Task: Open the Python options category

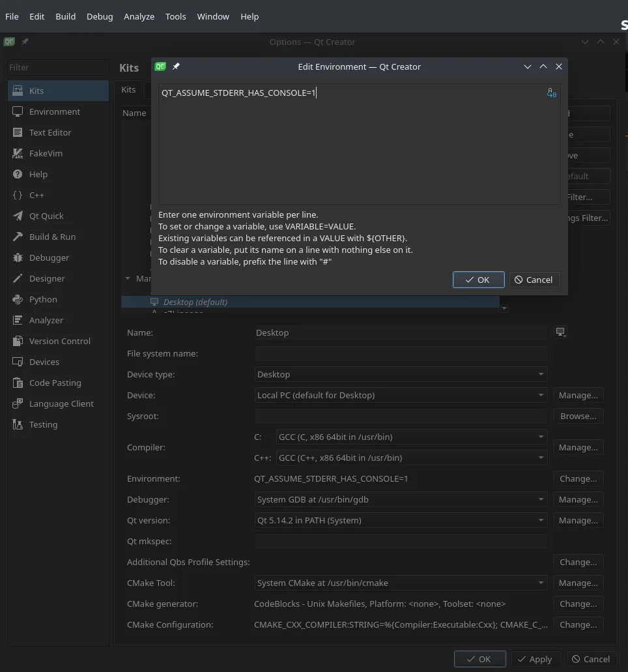Action: [x=58, y=300]
